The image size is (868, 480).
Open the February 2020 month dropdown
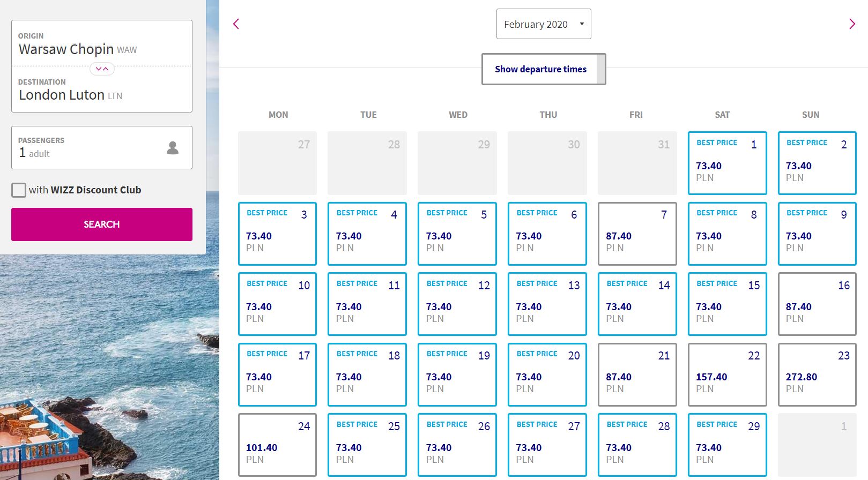[x=543, y=24]
